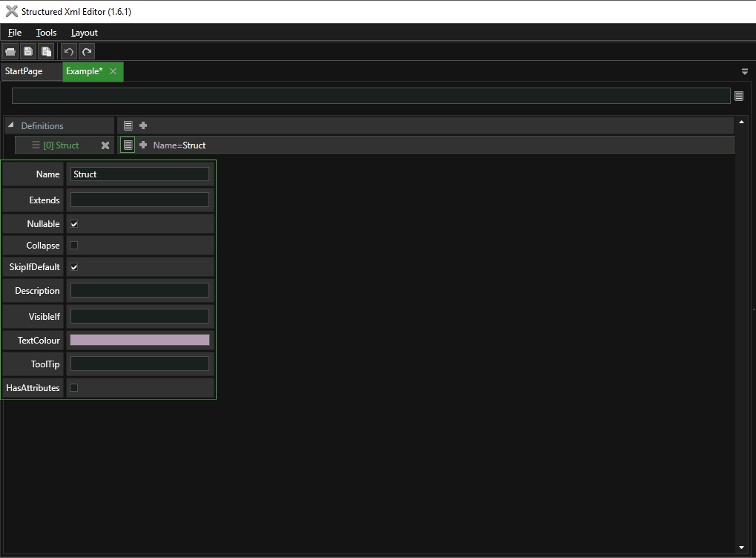Click the ToolTip input field
The height and width of the screenshot is (558, 756).
pos(139,364)
